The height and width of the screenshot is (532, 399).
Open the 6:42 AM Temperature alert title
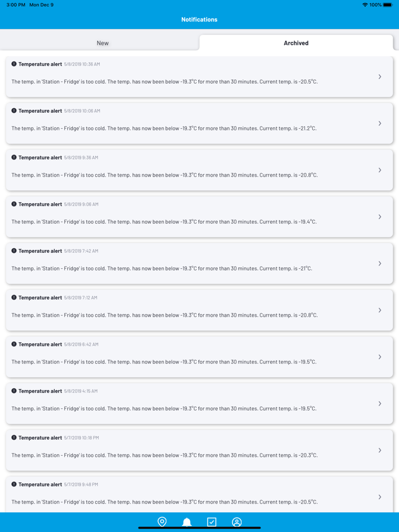40,344
